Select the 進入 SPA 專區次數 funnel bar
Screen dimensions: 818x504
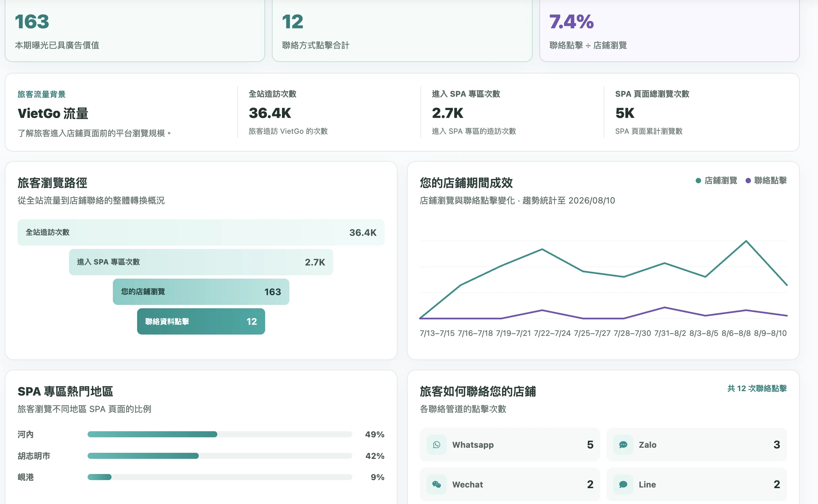tap(201, 262)
